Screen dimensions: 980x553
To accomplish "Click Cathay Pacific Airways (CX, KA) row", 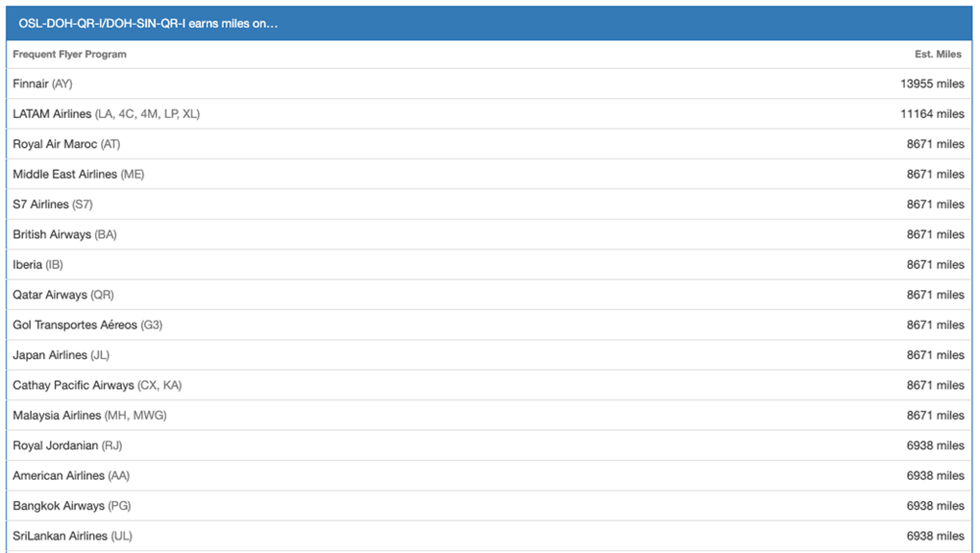I will tap(97, 385).
